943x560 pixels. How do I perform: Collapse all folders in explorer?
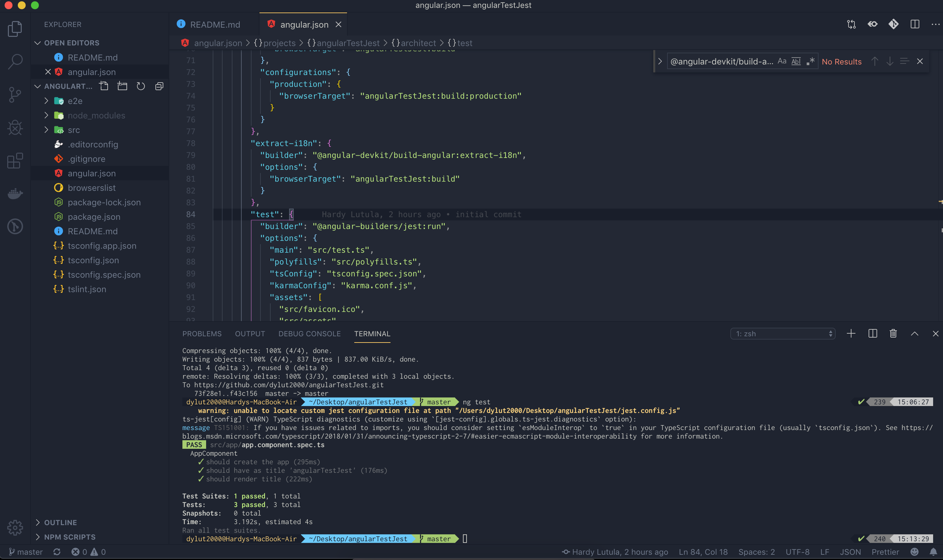159,87
